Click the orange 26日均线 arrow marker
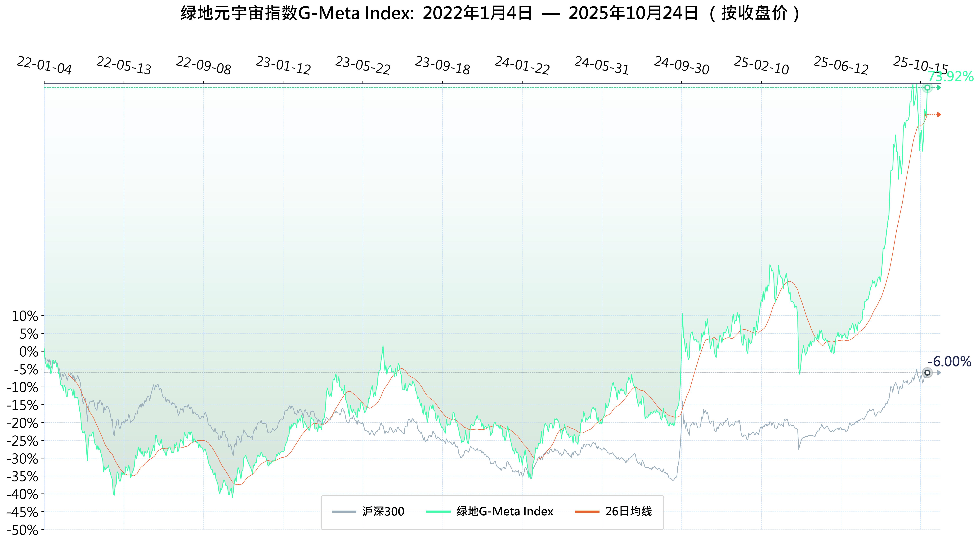 (x=939, y=115)
